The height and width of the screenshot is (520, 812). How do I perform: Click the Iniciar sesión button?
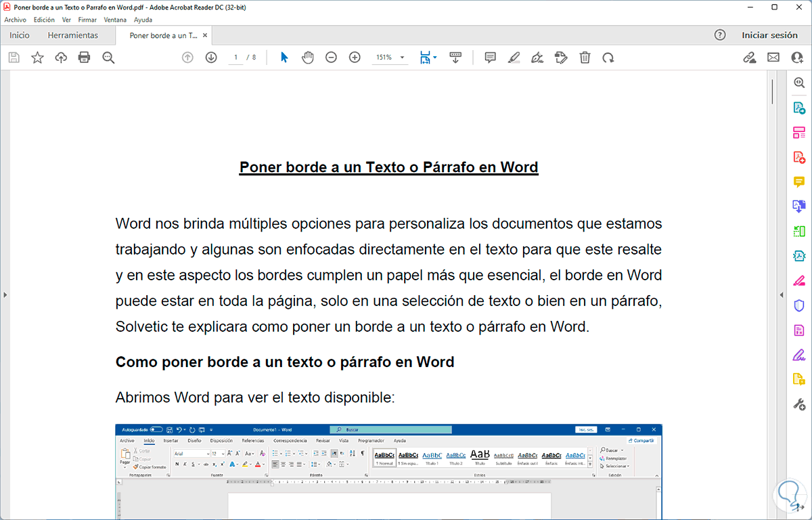pyautogui.click(x=769, y=35)
